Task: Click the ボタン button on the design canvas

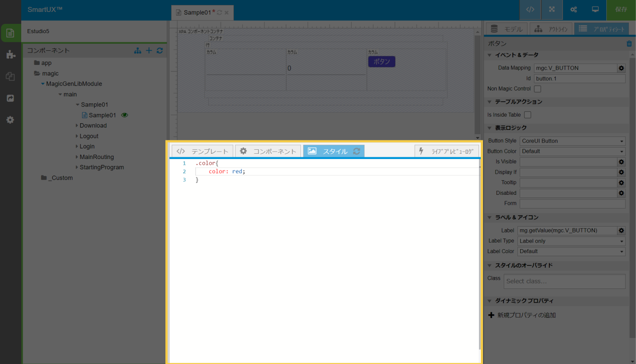Action: [x=381, y=62]
